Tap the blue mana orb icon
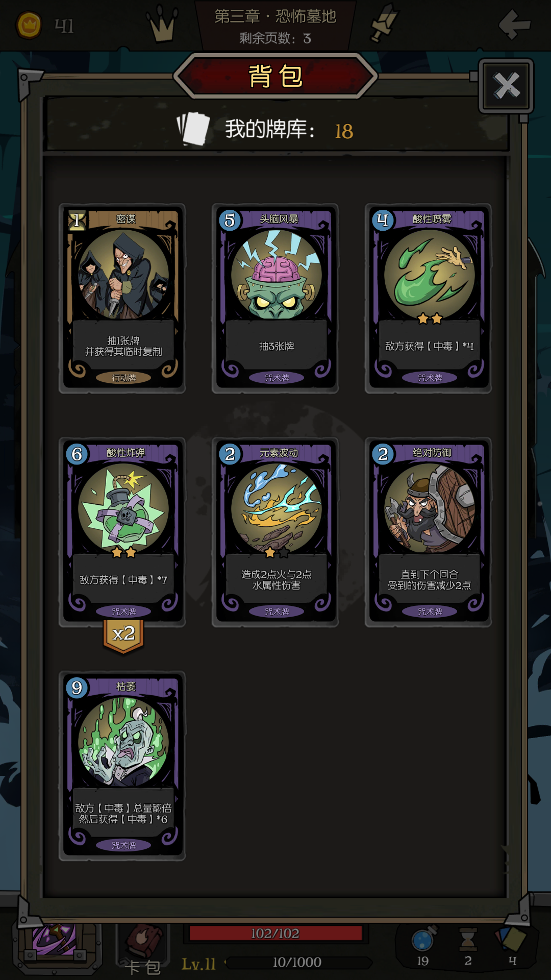The width and height of the screenshot is (551, 980). click(x=423, y=940)
